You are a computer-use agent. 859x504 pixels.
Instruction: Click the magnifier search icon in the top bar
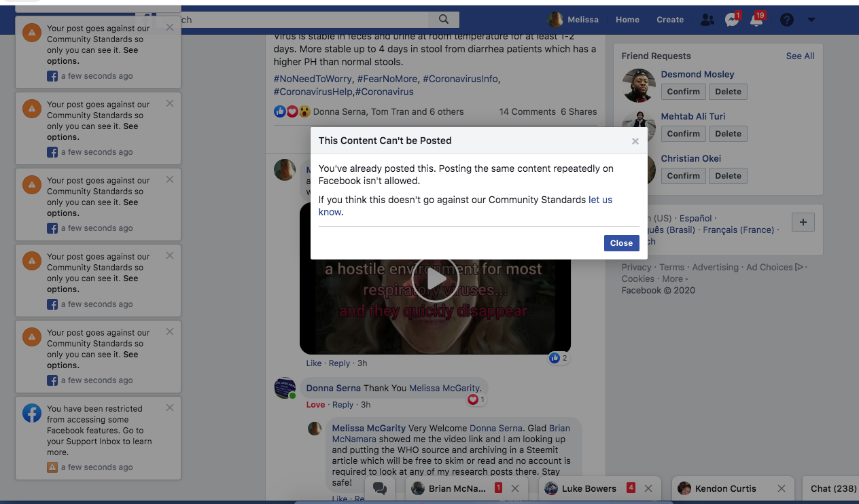pyautogui.click(x=443, y=20)
